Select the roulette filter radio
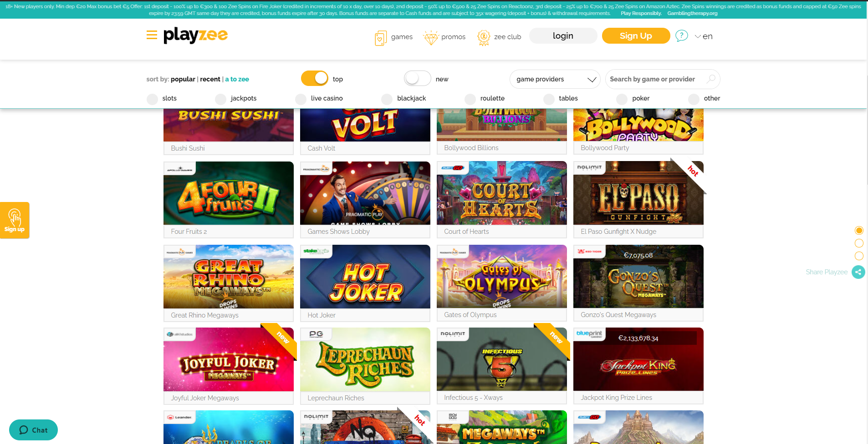Screen dimensions: 868x444 tap(470, 99)
